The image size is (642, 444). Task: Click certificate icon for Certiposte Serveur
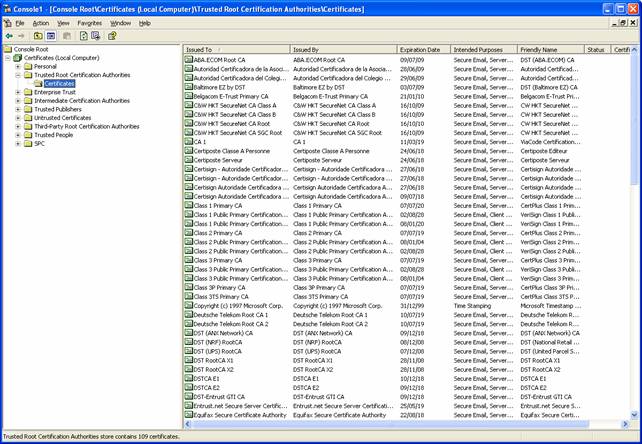click(x=189, y=160)
